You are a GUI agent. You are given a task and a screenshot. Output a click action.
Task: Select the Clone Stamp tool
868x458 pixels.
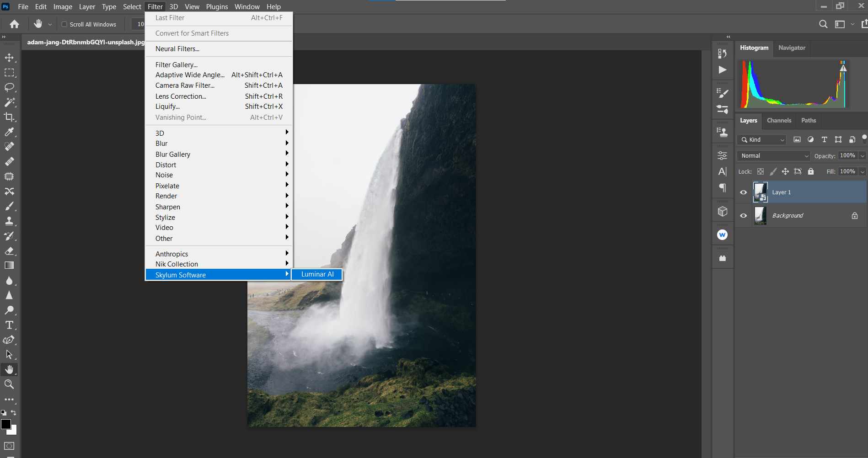[x=9, y=221]
